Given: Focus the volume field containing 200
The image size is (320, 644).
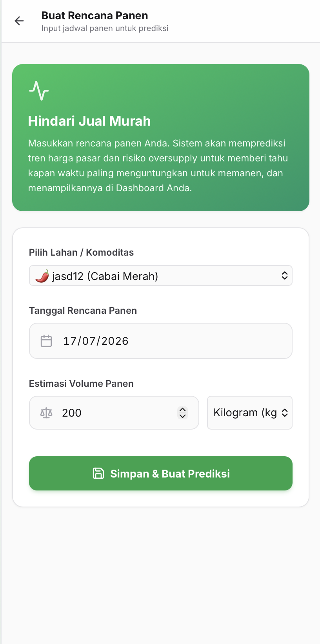Looking at the screenshot, I should click(114, 413).
